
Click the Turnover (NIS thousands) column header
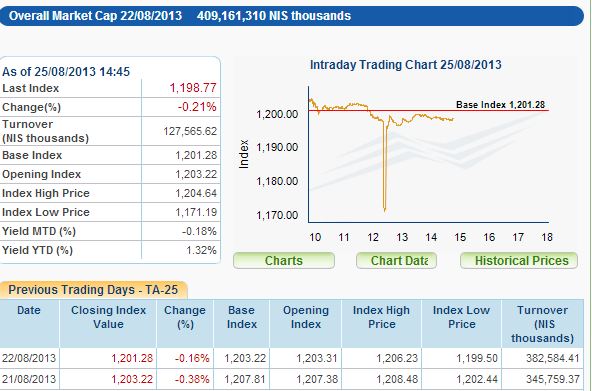pyautogui.click(x=543, y=323)
